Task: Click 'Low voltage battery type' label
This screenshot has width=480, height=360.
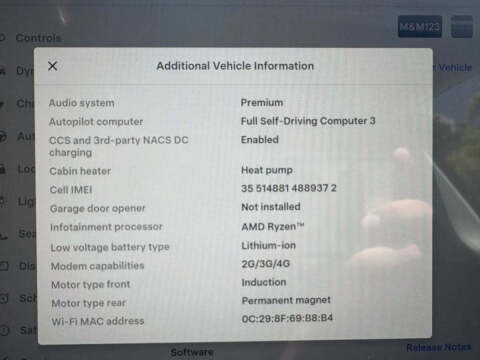Action: click(x=110, y=247)
